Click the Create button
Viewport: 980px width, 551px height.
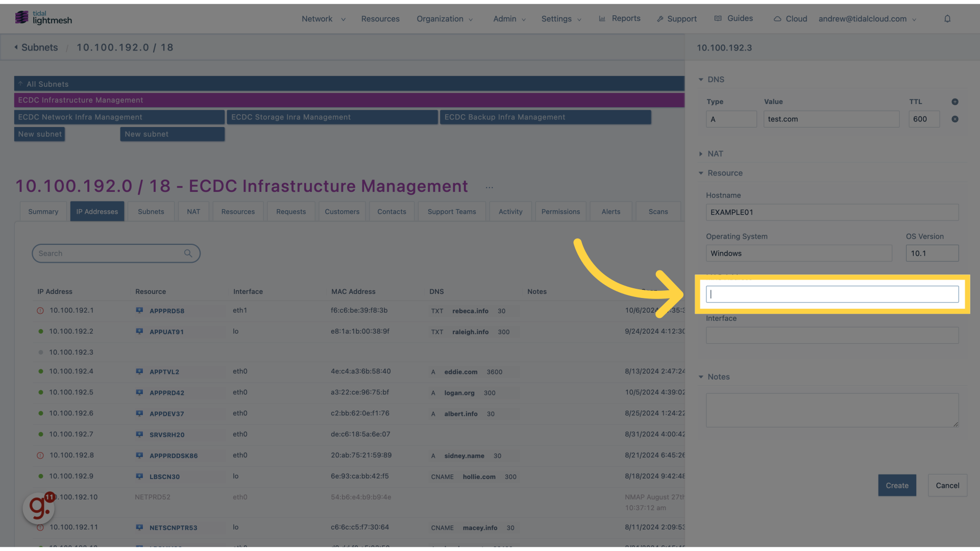897,485
